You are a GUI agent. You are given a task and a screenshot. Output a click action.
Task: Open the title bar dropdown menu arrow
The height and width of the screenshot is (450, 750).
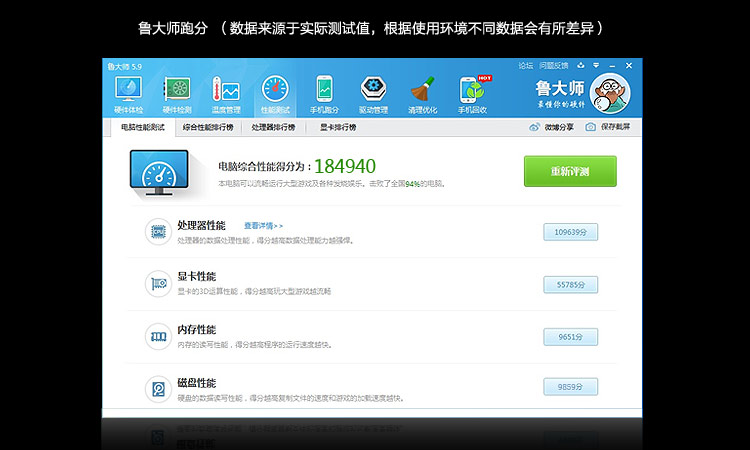[596, 66]
